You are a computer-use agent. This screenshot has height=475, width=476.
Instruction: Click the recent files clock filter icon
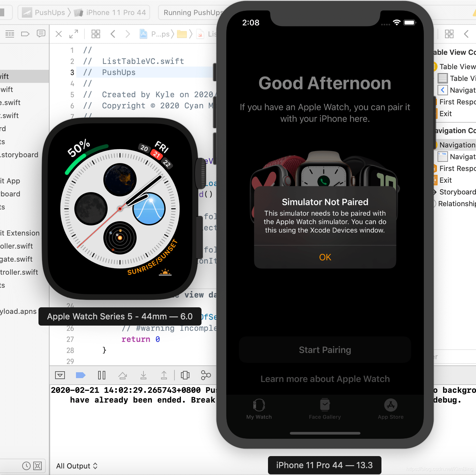pos(26,466)
